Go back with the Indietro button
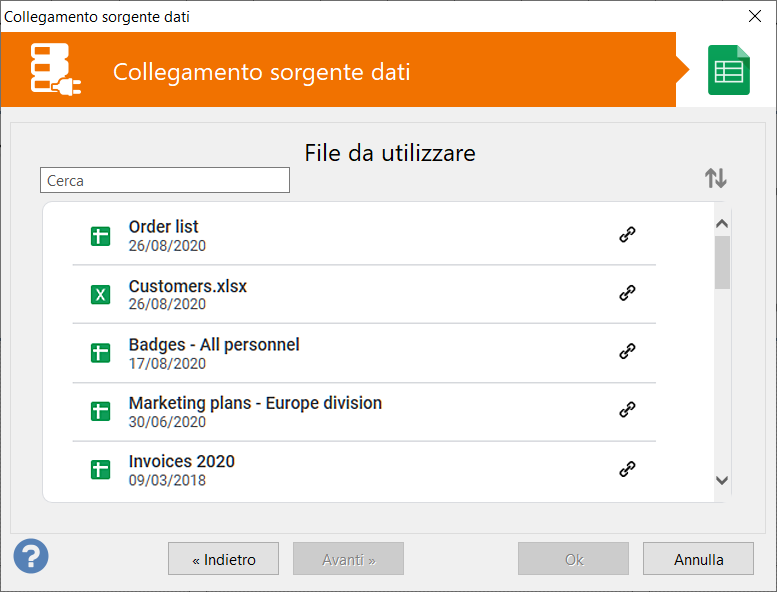The height and width of the screenshot is (592, 777). tap(223, 559)
